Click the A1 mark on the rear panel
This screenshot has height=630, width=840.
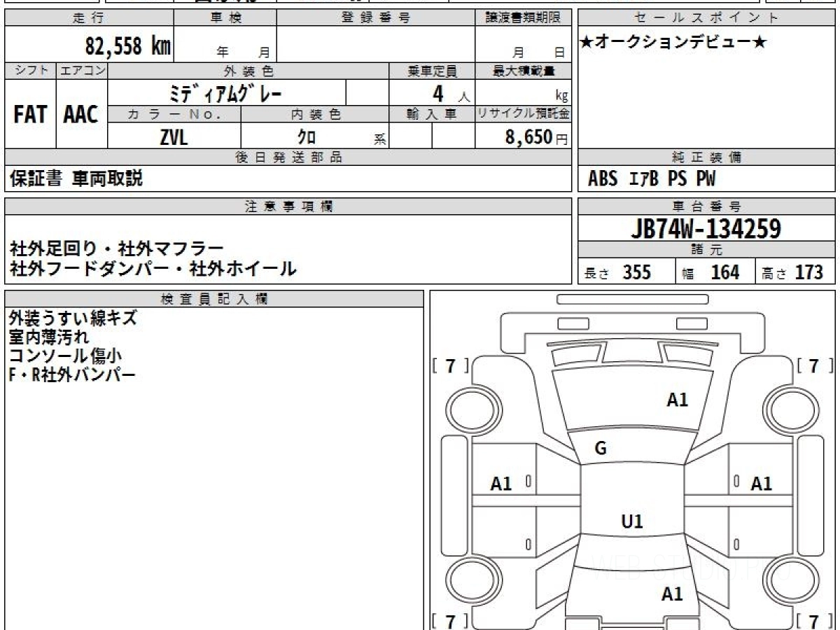tap(672, 595)
